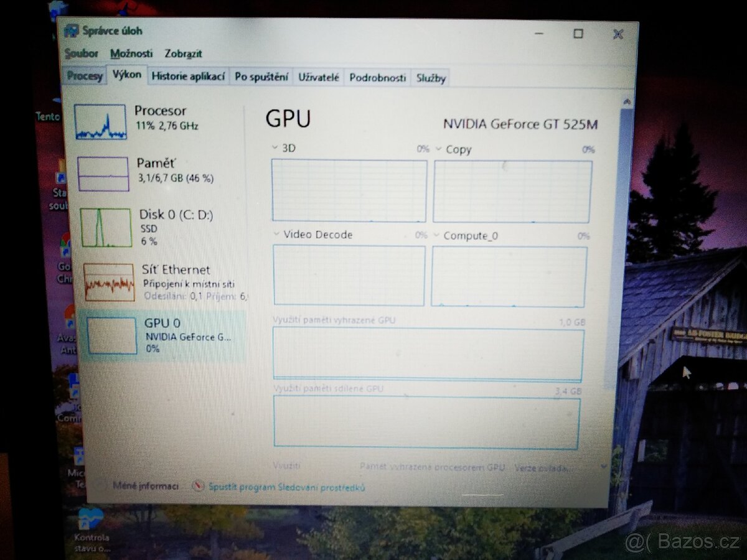Open the Zobrazit menu
Screen dimensions: 747x560
point(183,54)
